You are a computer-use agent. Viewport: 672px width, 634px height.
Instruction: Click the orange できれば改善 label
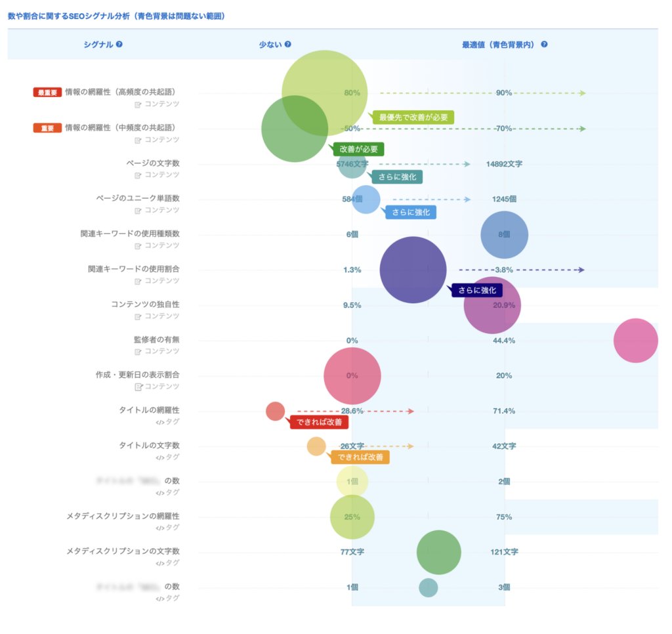pyautogui.click(x=360, y=457)
